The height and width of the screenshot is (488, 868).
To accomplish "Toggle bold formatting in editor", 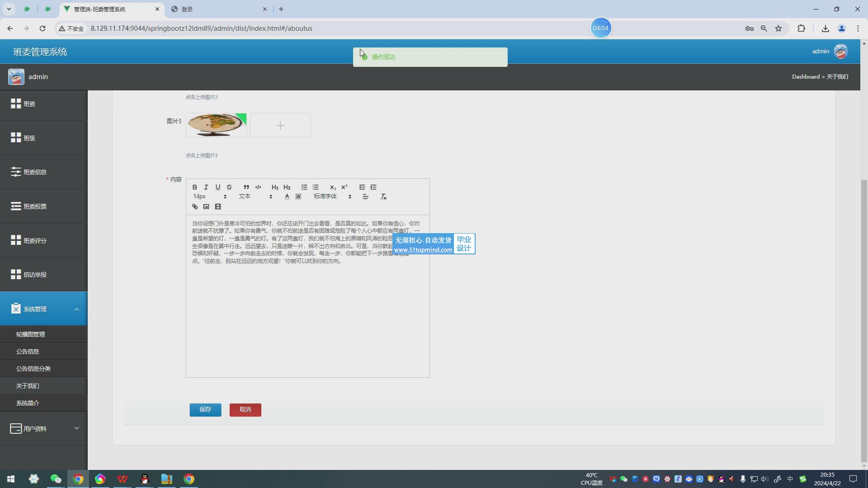I will 195,187.
